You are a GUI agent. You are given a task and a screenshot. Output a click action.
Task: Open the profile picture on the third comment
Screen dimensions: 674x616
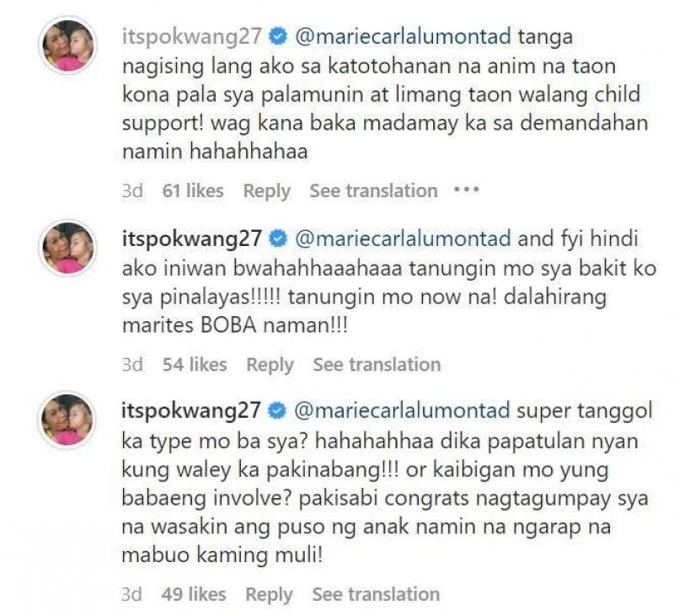[x=67, y=420]
